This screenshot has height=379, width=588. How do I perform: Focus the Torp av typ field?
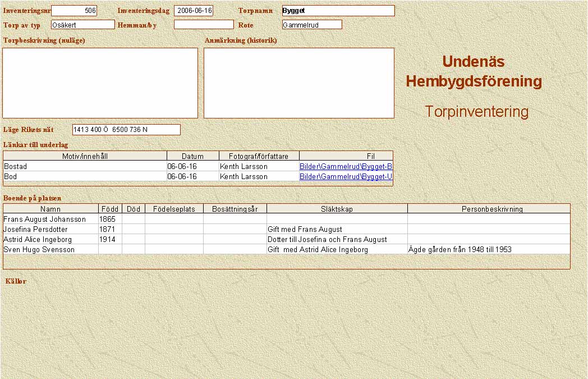click(x=82, y=25)
